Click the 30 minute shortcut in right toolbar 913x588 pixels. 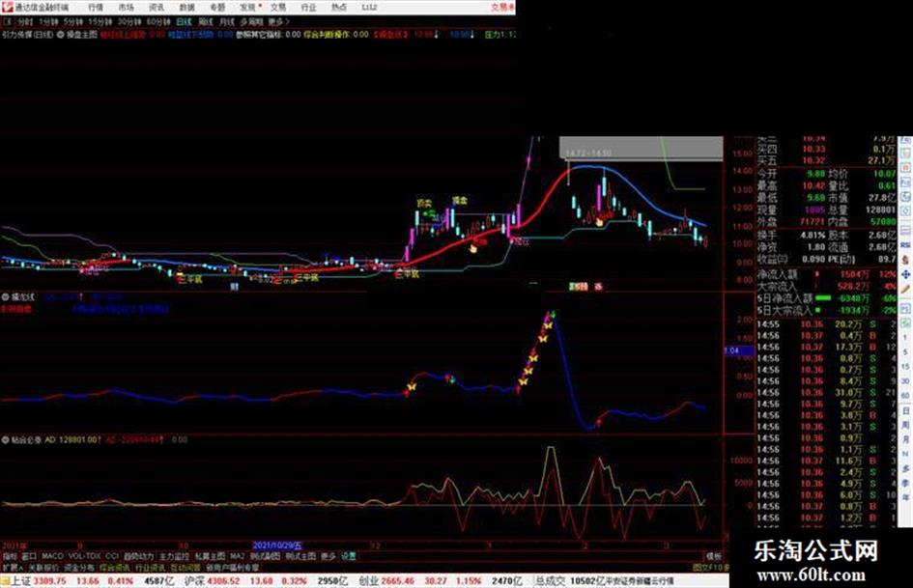point(905,381)
